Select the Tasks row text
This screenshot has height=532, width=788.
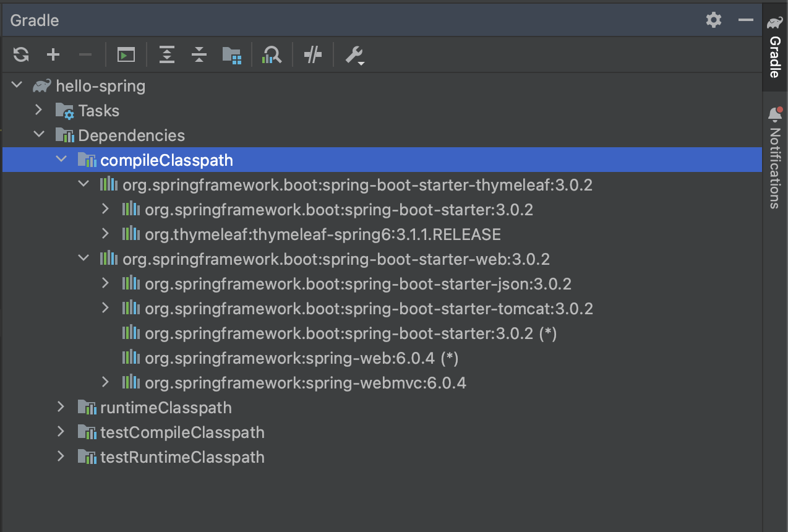point(99,111)
